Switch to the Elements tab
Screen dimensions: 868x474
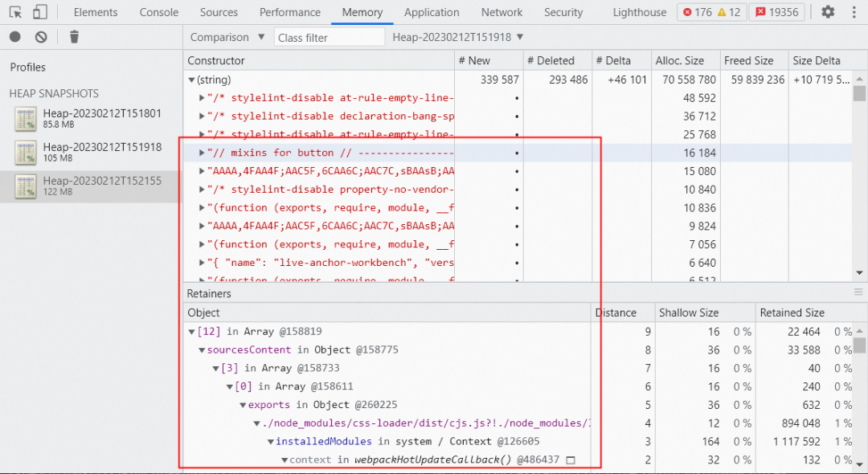(95, 12)
